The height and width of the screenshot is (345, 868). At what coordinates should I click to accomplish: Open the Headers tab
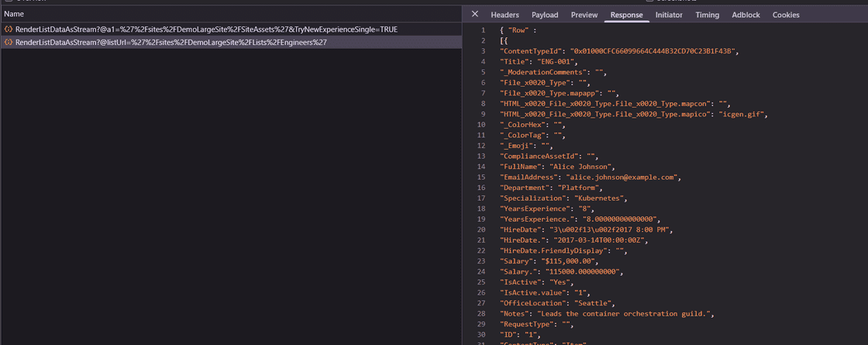[x=505, y=15]
